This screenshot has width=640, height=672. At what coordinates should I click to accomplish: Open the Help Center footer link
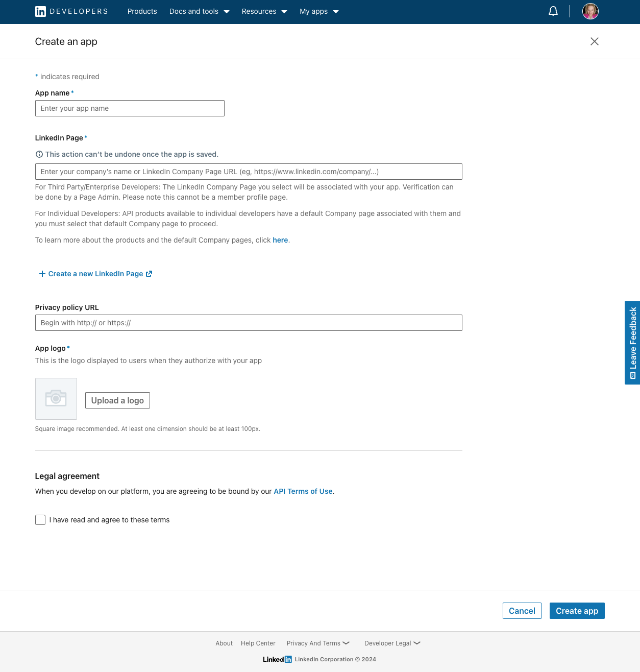coord(258,643)
